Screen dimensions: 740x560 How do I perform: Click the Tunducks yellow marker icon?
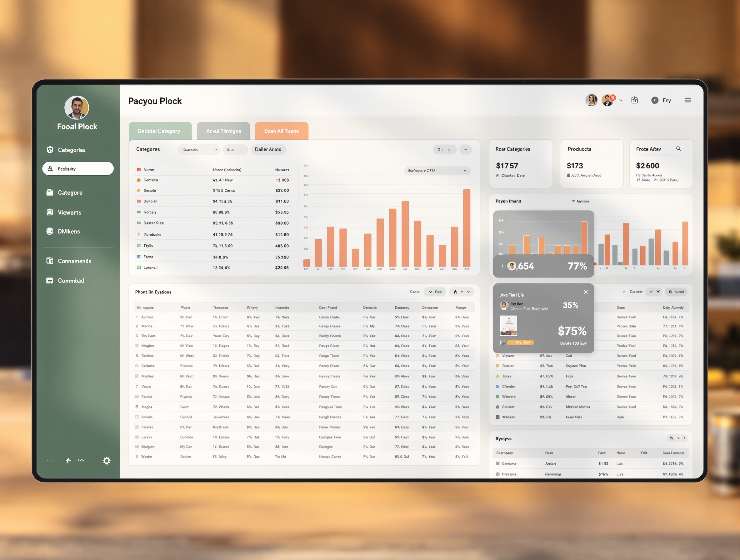[139, 234]
